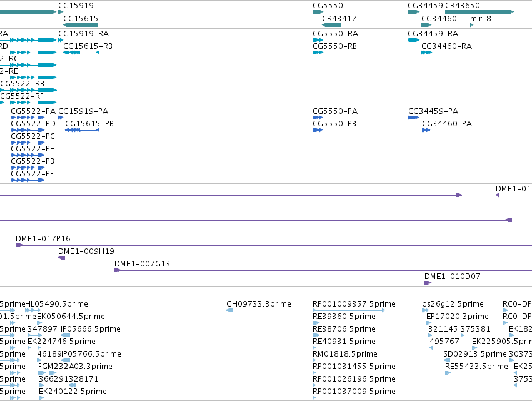The width and height of the screenshot is (532, 401).
Task: Select transcript CG15919-RA
Action: (x=84, y=34)
